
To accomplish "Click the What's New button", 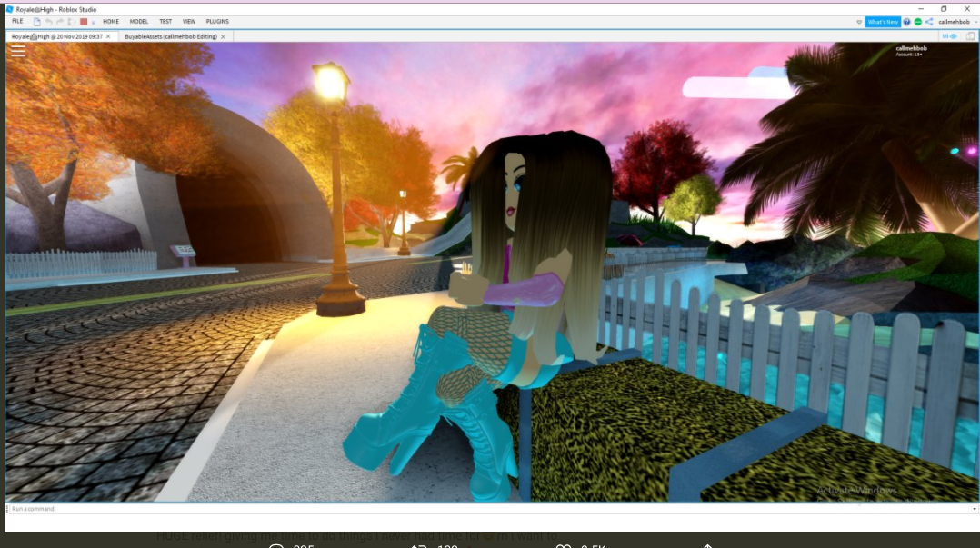I will [883, 22].
